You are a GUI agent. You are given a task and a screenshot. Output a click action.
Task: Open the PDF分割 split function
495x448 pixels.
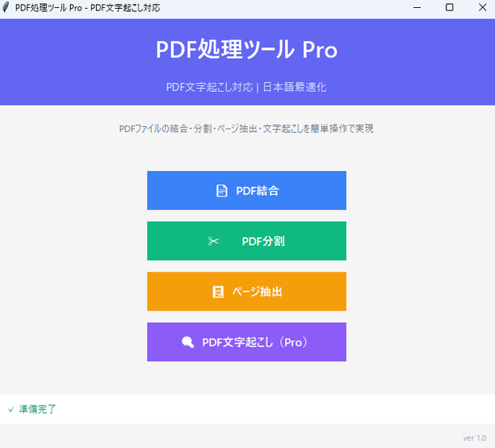click(247, 241)
